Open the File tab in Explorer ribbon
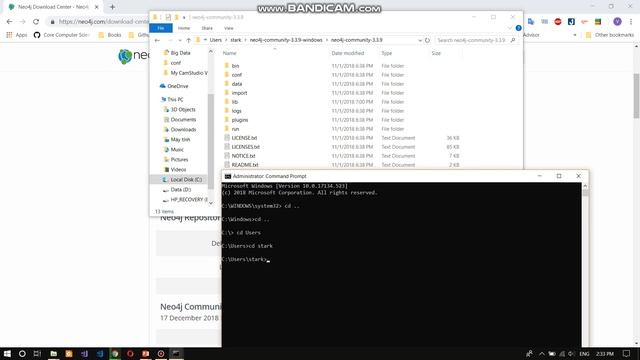The image size is (640, 360). pyautogui.click(x=161, y=28)
